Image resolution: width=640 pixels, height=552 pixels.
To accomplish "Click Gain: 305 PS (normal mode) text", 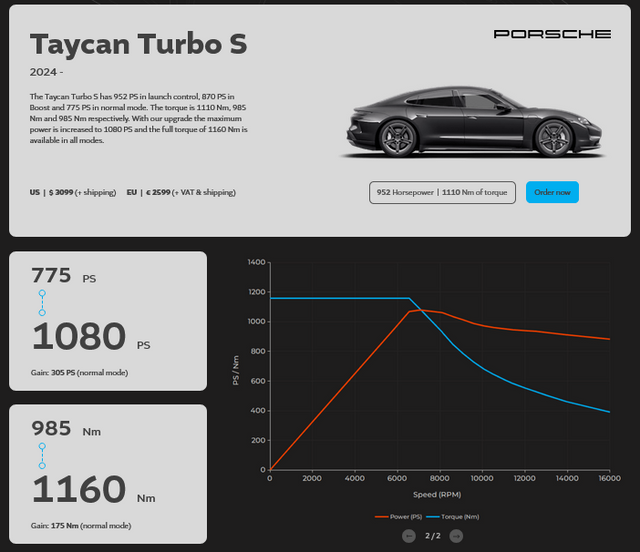I will click(x=79, y=373).
